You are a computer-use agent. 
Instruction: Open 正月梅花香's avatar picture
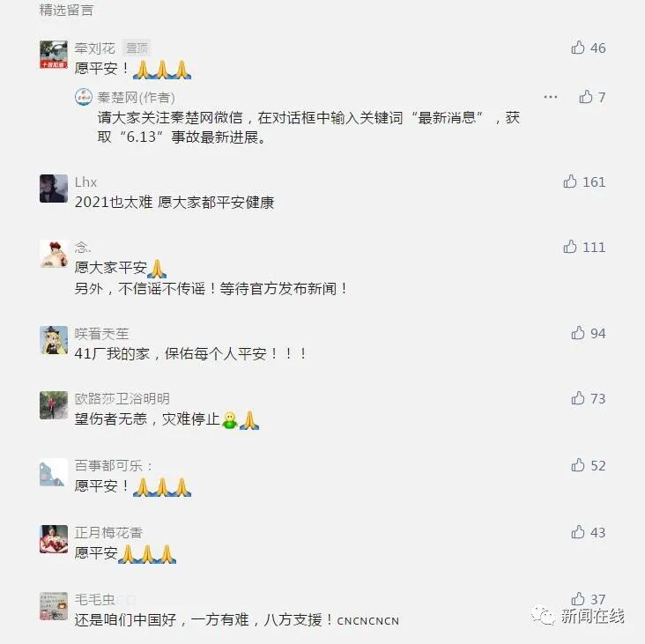54,539
